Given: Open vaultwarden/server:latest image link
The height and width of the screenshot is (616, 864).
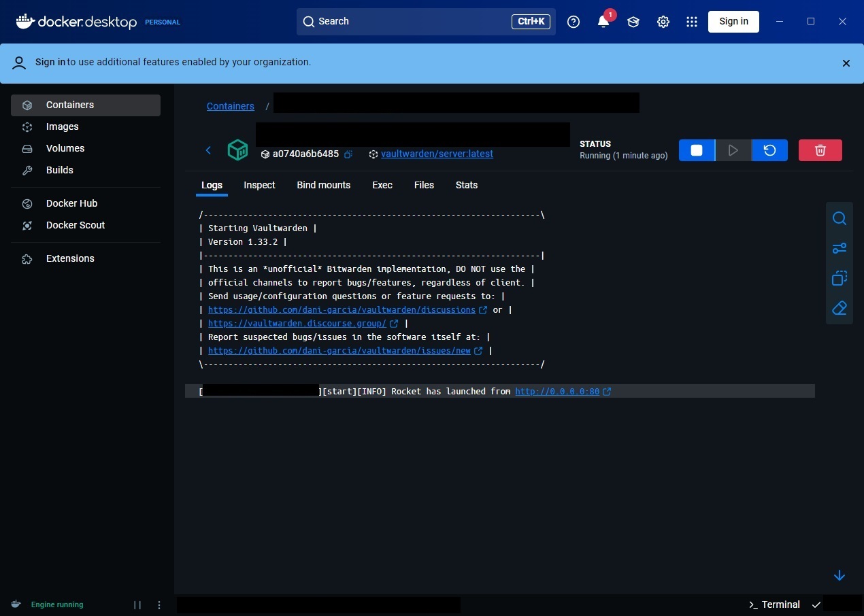Looking at the screenshot, I should (x=437, y=154).
